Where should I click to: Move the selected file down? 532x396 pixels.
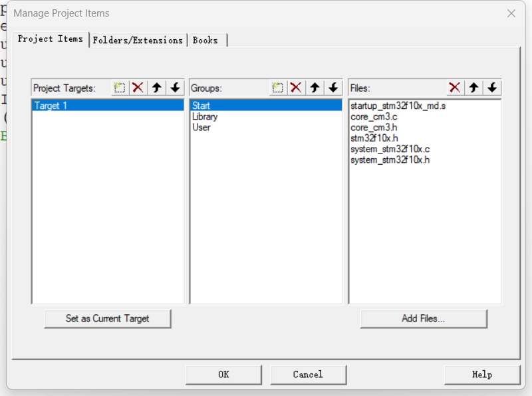pyautogui.click(x=492, y=88)
